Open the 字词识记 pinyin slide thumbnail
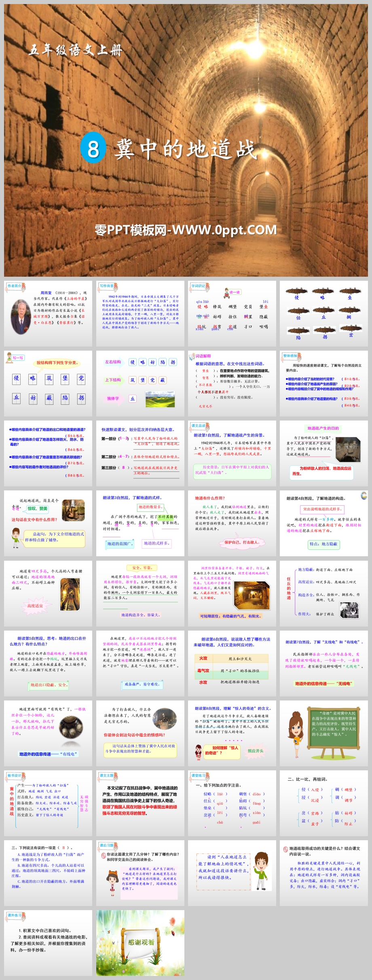This screenshot has width=372, height=980. [232, 313]
